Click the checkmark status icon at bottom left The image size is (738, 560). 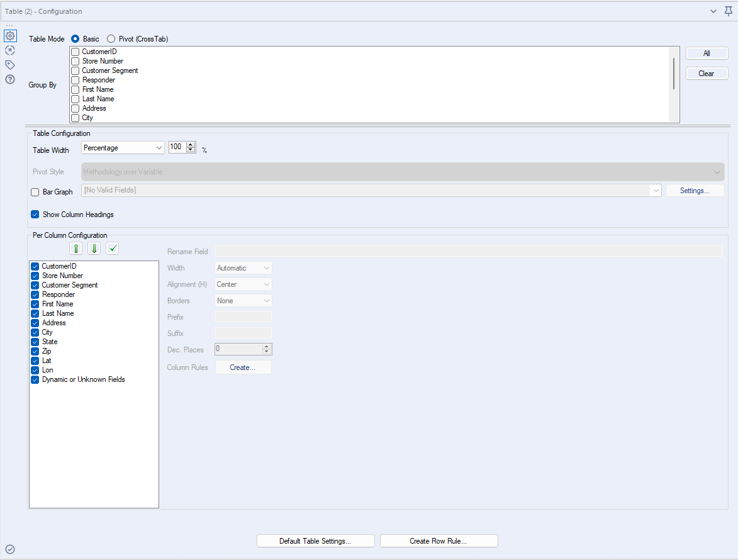10,549
